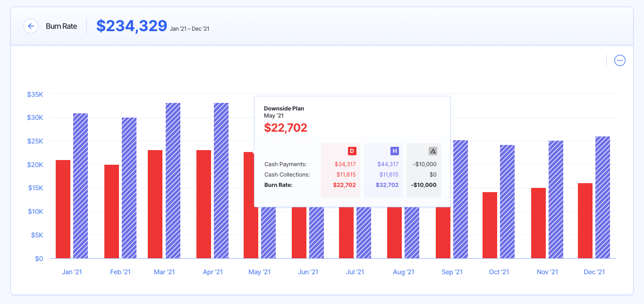The width and height of the screenshot is (644, 304).
Task: Open the three-dot more options menu
Action: point(619,60)
